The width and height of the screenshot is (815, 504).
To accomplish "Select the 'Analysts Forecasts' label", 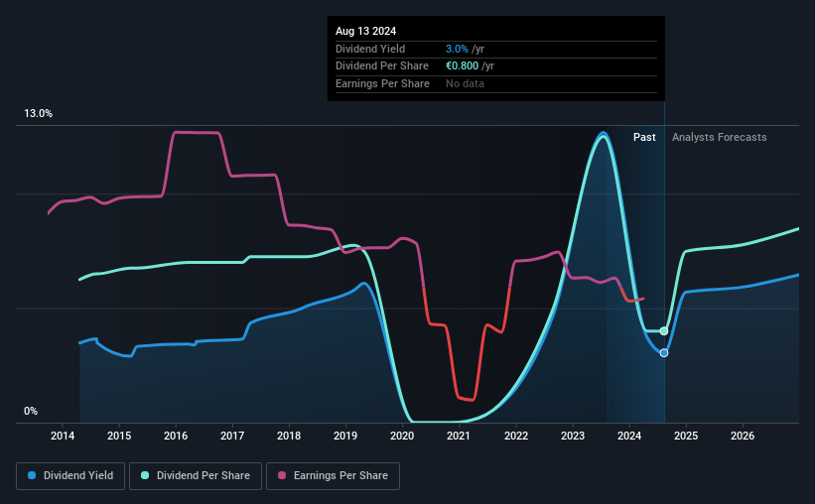I will coord(719,137).
